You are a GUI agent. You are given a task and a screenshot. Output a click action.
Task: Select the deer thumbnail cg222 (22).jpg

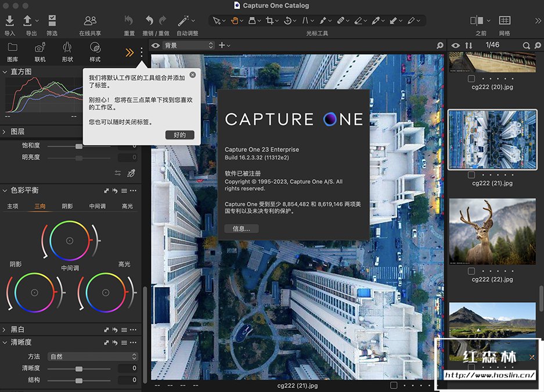pyautogui.click(x=492, y=232)
